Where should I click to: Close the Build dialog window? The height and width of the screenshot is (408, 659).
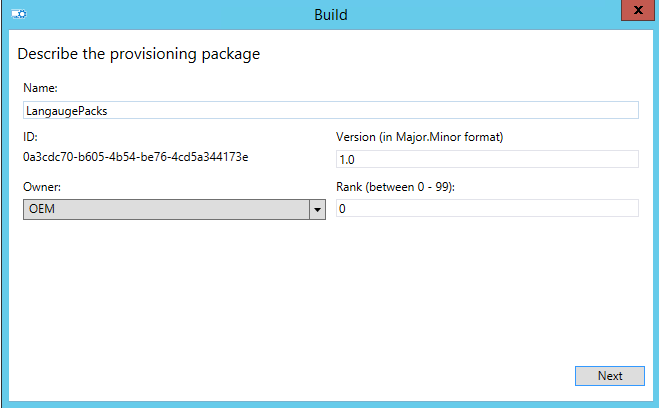pos(634,13)
